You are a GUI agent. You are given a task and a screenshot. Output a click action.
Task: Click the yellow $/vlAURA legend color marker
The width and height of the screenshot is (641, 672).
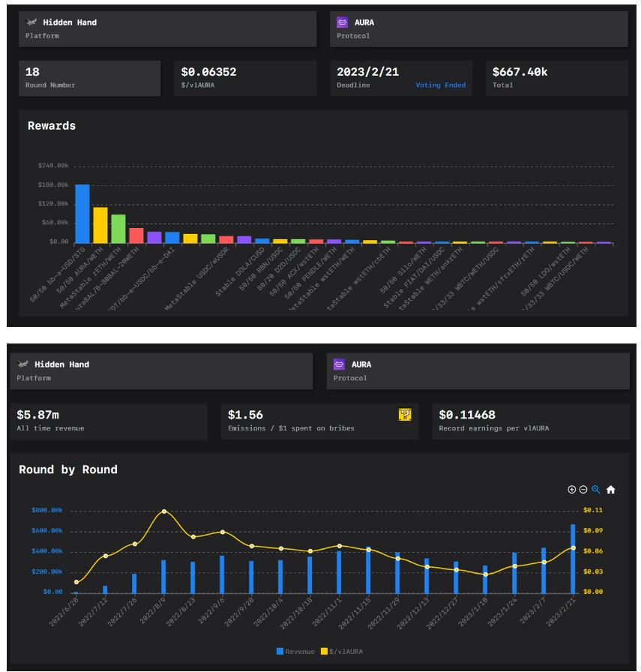[x=324, y=652]
